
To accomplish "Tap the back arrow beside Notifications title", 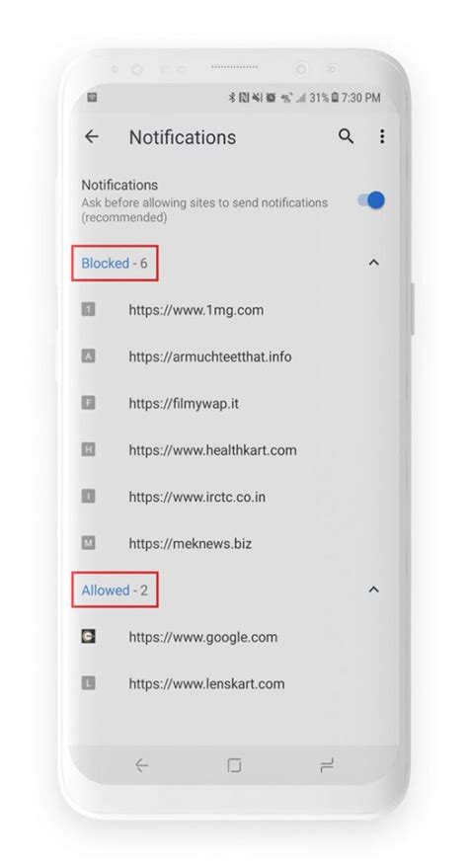I will (x=92, y=136).
